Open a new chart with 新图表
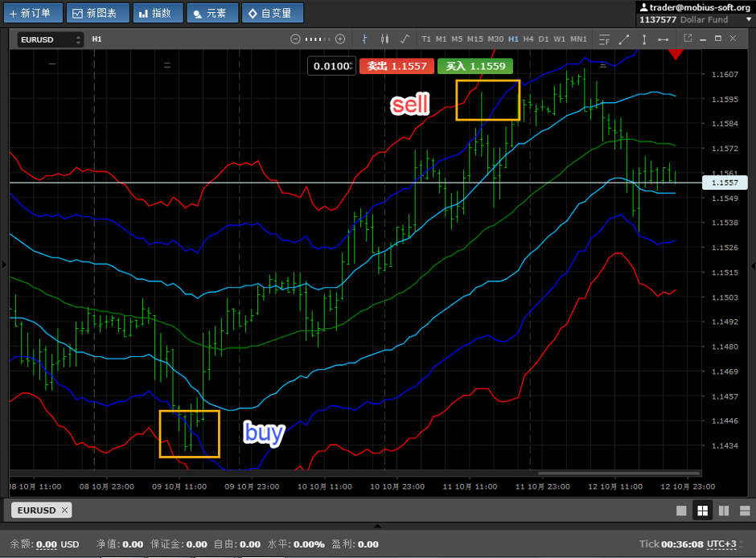 point(98,13)
